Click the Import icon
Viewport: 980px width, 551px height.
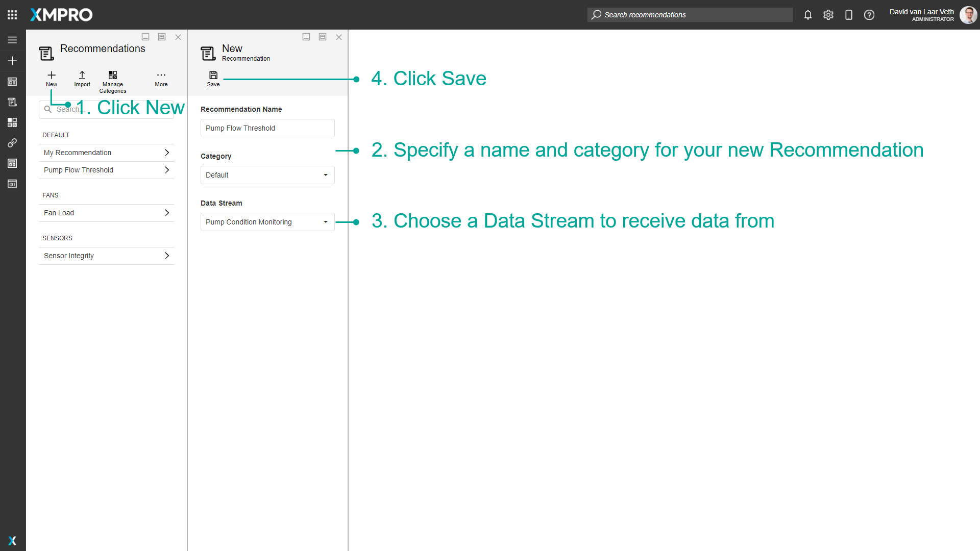(82, 76)
